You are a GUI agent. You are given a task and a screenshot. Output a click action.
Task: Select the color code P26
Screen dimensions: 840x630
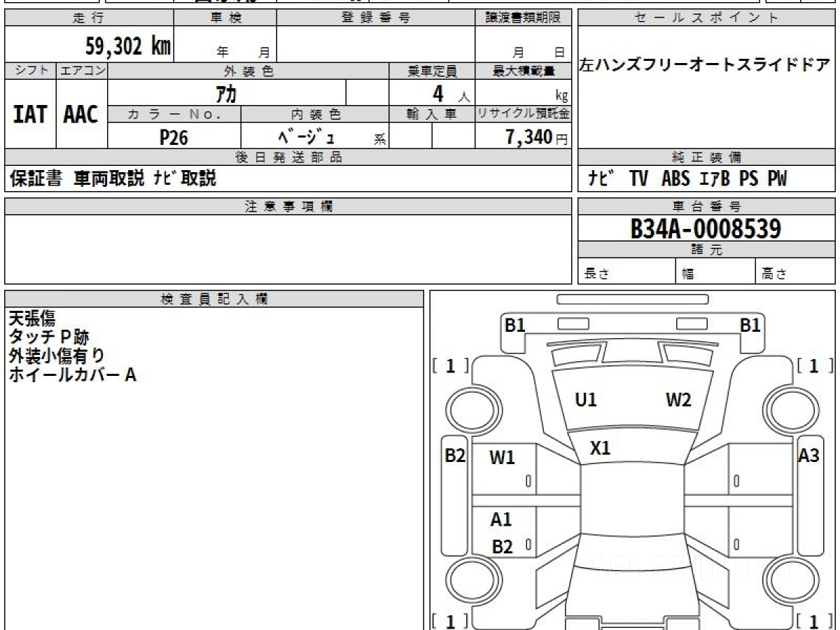[174, 137]
